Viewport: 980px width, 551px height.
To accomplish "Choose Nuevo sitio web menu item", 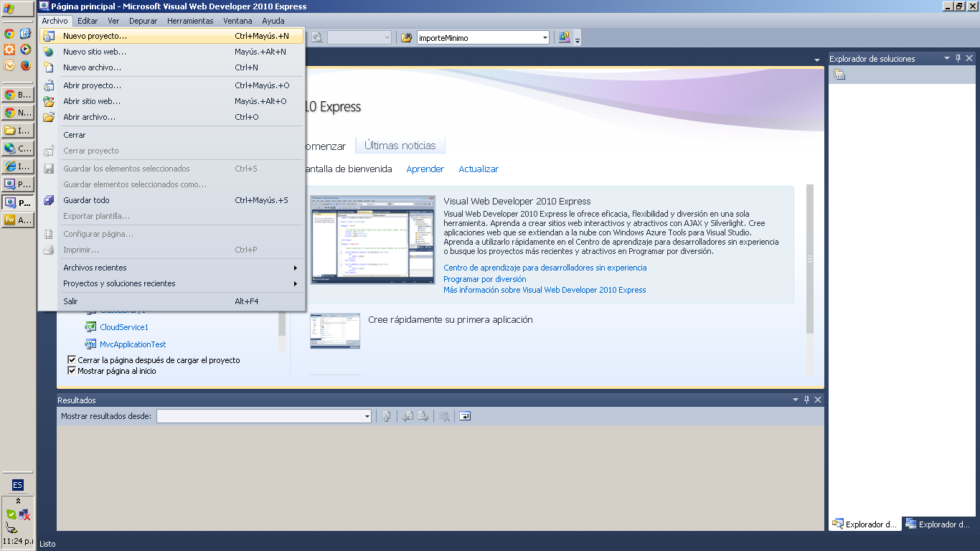I will (172, 52).
